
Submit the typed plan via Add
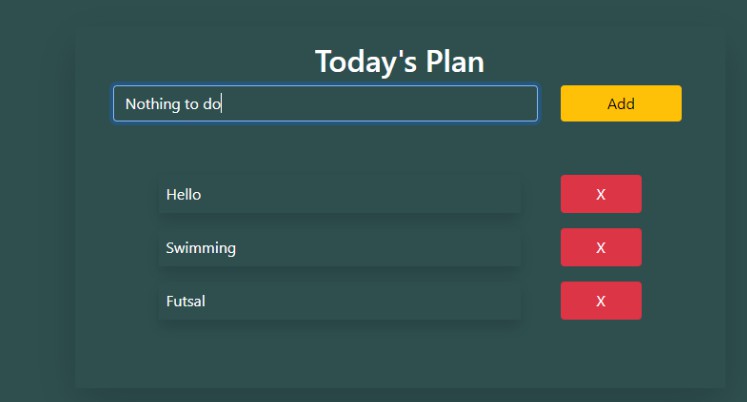(x=620, y=104)
